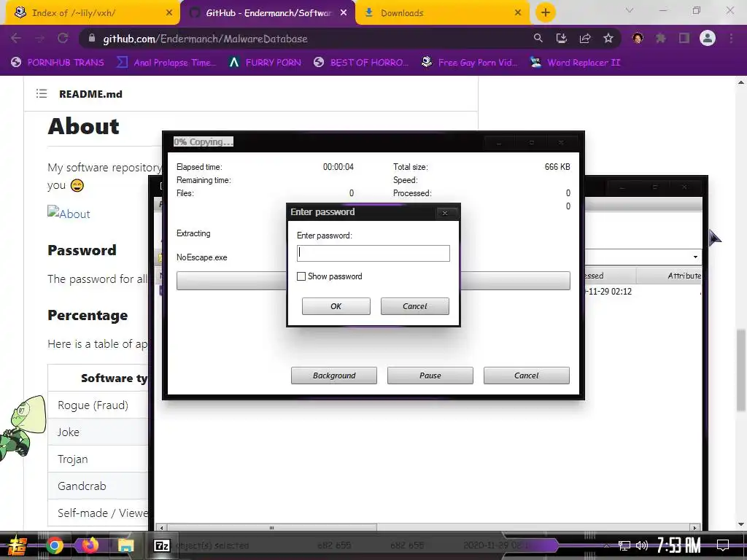Share this page icon
The width and height of the screenshot is (747, 560).
[x=585, y=38]
